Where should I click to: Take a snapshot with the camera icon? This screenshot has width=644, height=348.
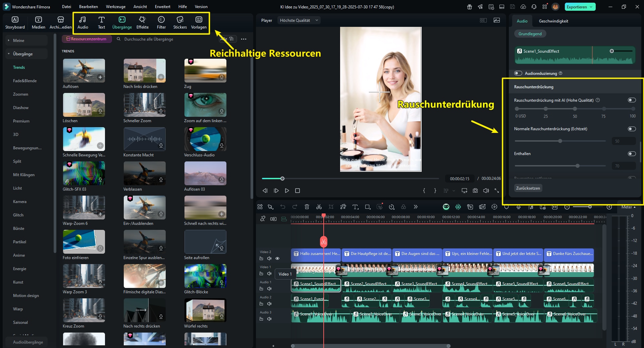[475, 191]
